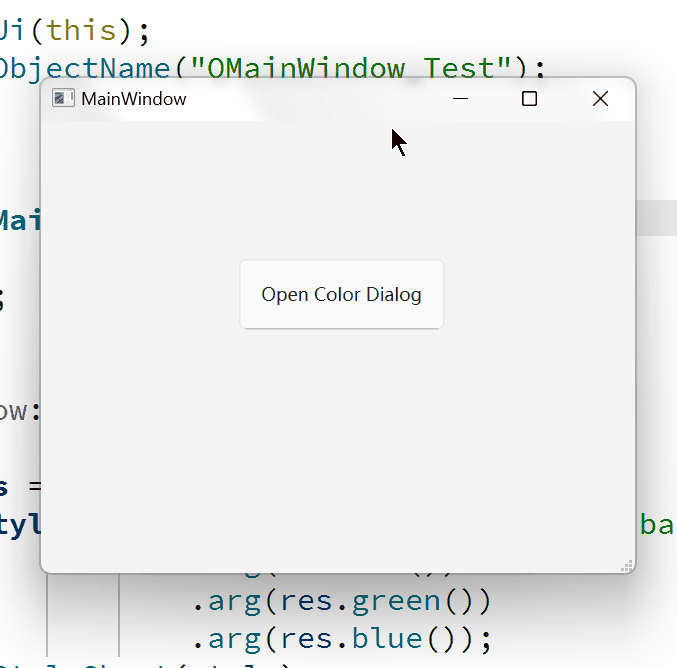The height and width of the screenshot is (668, 677).
Task: Minimize the MainWindow window
Action: click(x=460, y=98)
